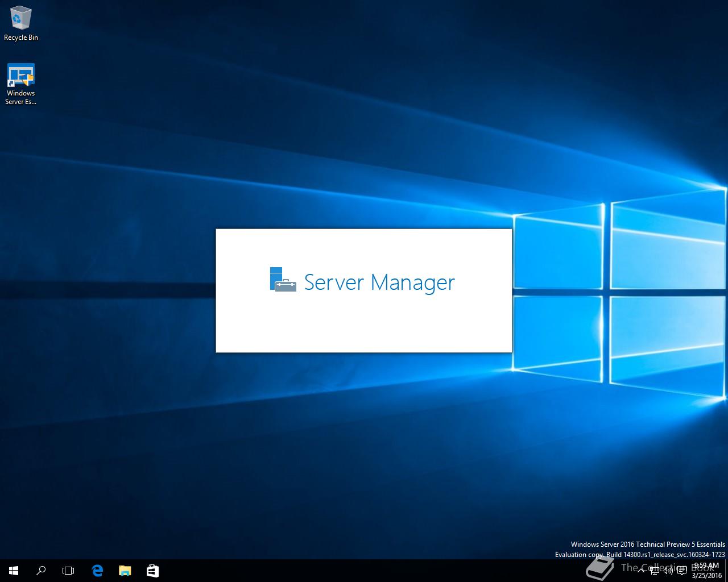Click the taskbar Search magnifier icon
Screen dimensions: 728x582
pyautogui.click(x=41, y=571)
